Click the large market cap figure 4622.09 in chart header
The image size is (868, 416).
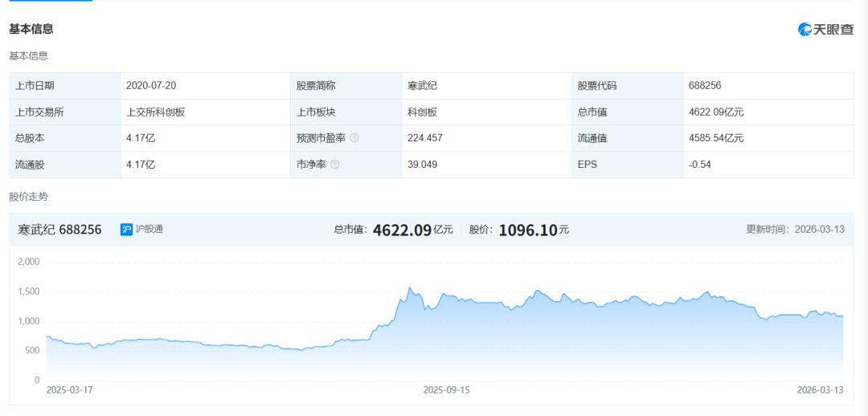pyautogui.click(x=402, y=230)
